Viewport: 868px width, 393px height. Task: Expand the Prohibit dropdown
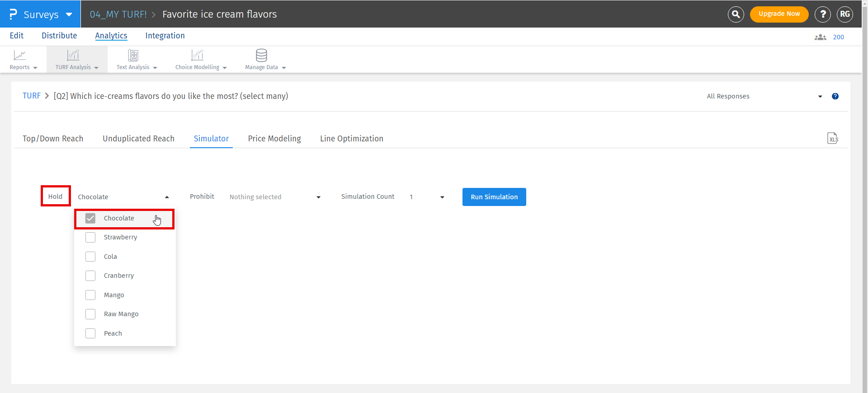coord(274,197)
